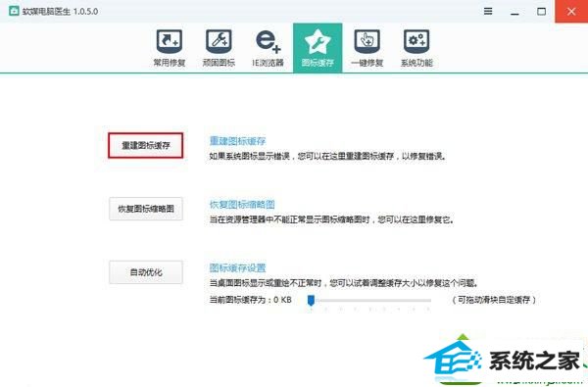Click the 恢复图标缩略图 blue heading link

tap(242, 205)
